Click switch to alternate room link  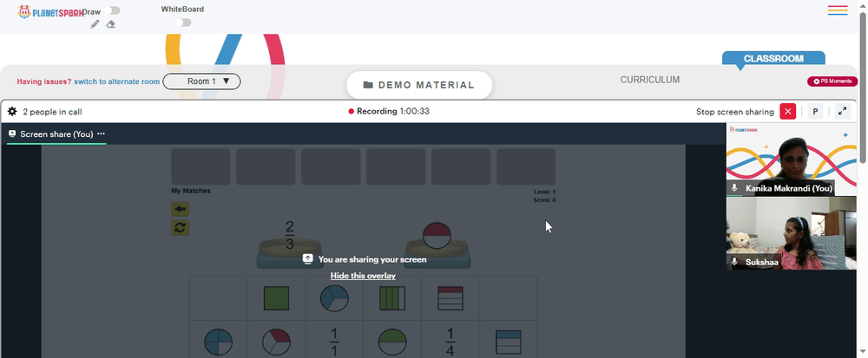[117, 81]
